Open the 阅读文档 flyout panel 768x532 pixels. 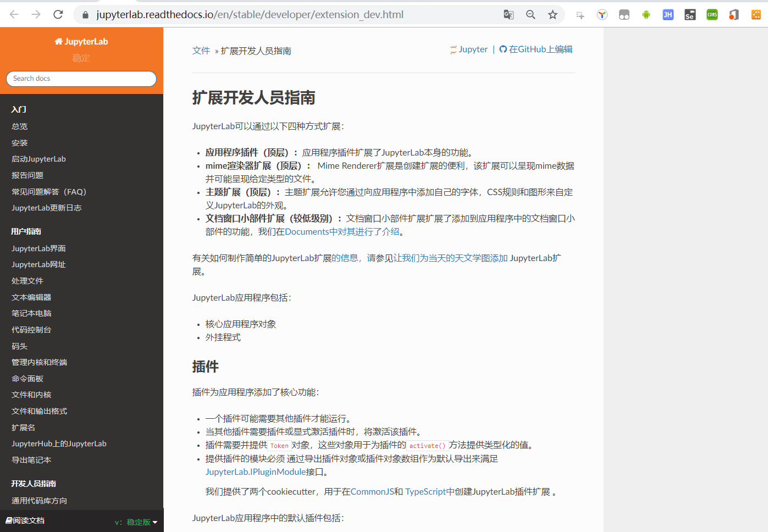[25, 520]
